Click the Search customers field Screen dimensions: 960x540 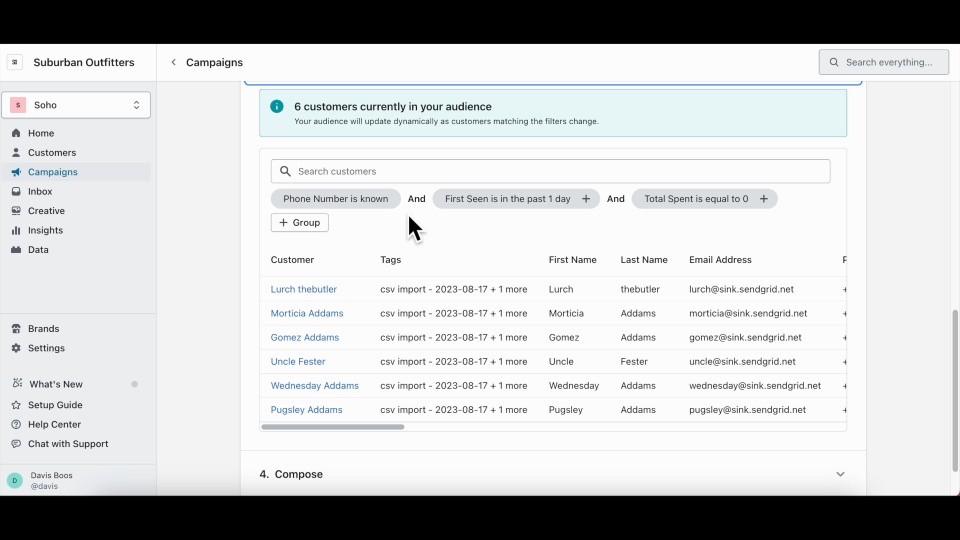click(560, 171)
